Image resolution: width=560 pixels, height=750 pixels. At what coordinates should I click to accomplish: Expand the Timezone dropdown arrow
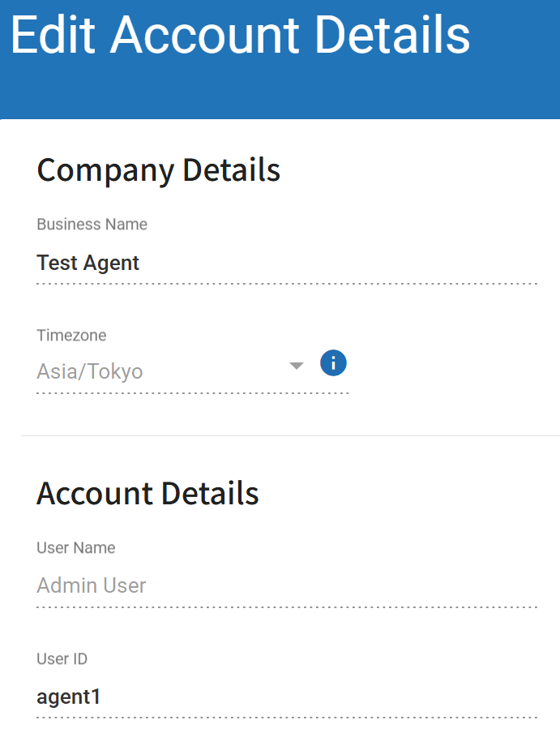click(x=297, y=366)
